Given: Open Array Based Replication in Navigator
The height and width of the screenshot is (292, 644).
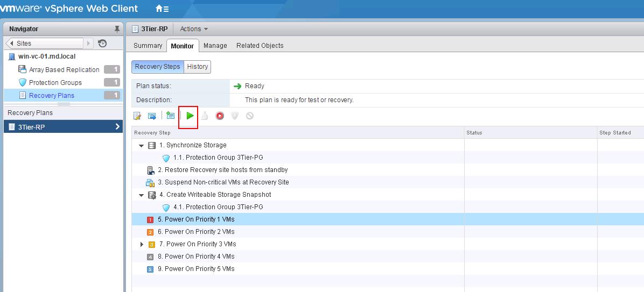Looking at the screenshot, I should coord(64,70).
